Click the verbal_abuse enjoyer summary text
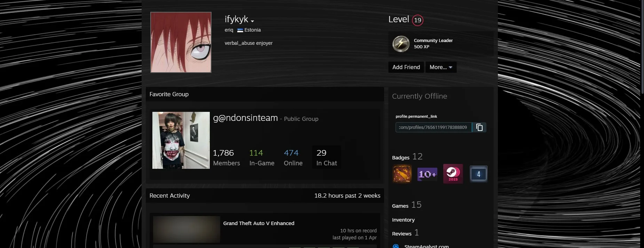644x248 pixels. coord(248,43)
